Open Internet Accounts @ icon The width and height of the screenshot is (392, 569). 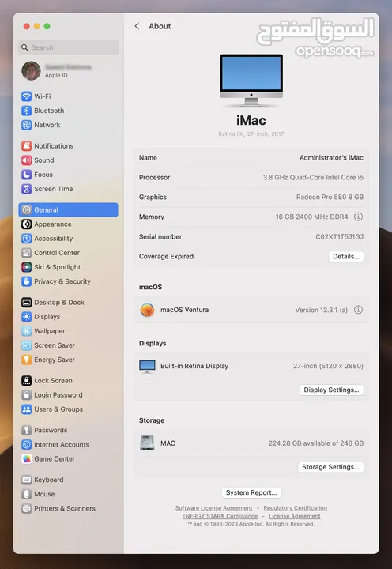pyautogui.click(x=27, y=444)
